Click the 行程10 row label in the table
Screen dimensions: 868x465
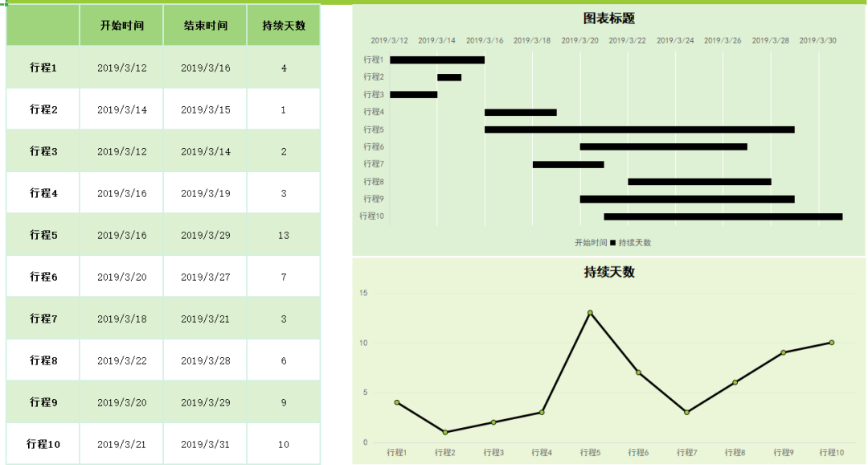coord(43,444)
